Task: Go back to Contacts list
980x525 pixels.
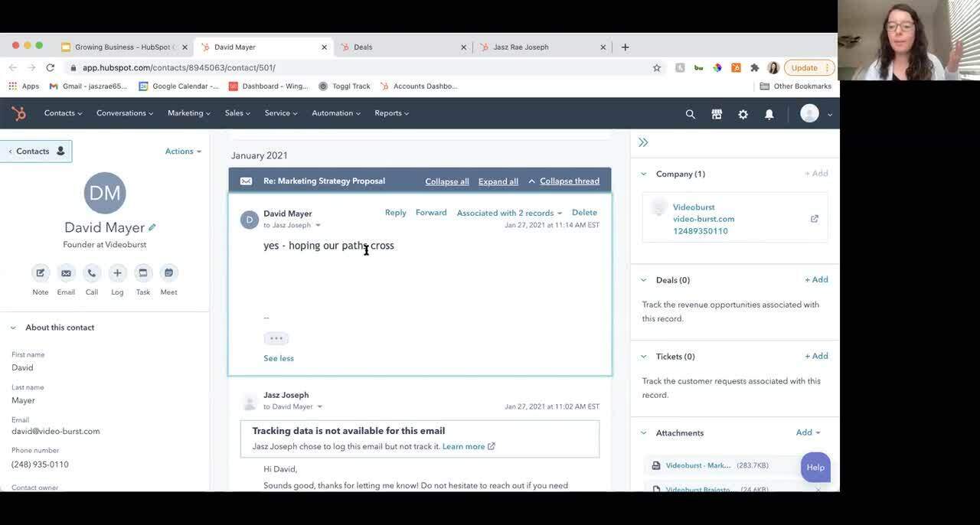Action: click(36, 152)
